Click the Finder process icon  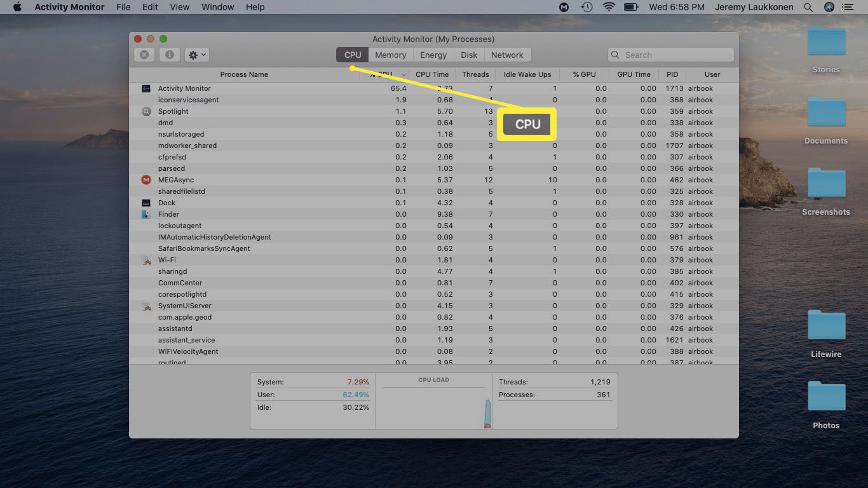tap(146, 214)
